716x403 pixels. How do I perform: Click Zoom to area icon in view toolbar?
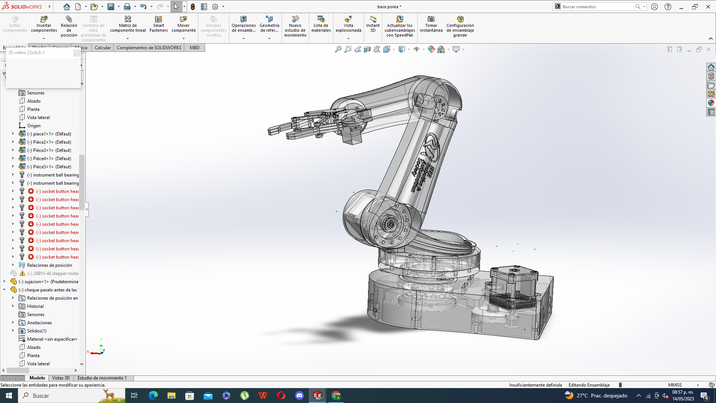pos(348,49)
